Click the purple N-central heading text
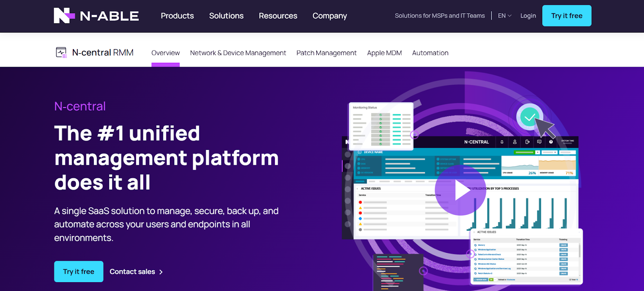This screenshot has width=644, height=291. click(x=80, y=106)
